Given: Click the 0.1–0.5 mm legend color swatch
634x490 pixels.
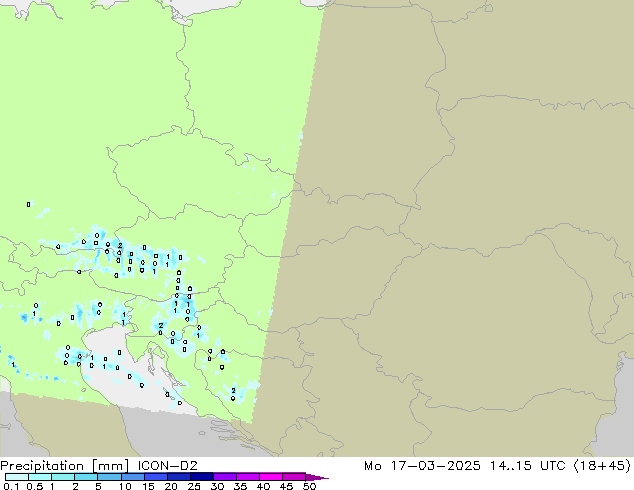Looking at the screenshot, I should pyautogui.click(x=17, y=477).
